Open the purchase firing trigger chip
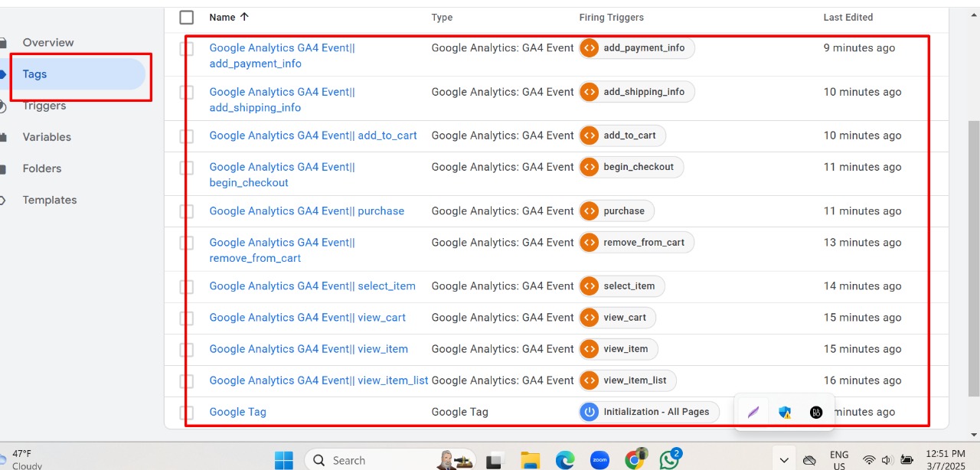The height and width of the screenshot is (470, 980). (x=616, y=211)
